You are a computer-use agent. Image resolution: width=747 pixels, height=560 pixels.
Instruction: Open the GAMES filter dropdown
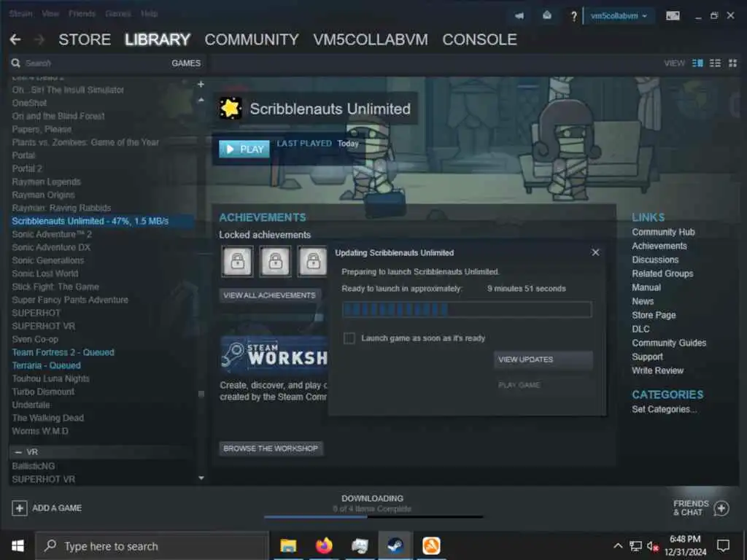coord(186,63)
